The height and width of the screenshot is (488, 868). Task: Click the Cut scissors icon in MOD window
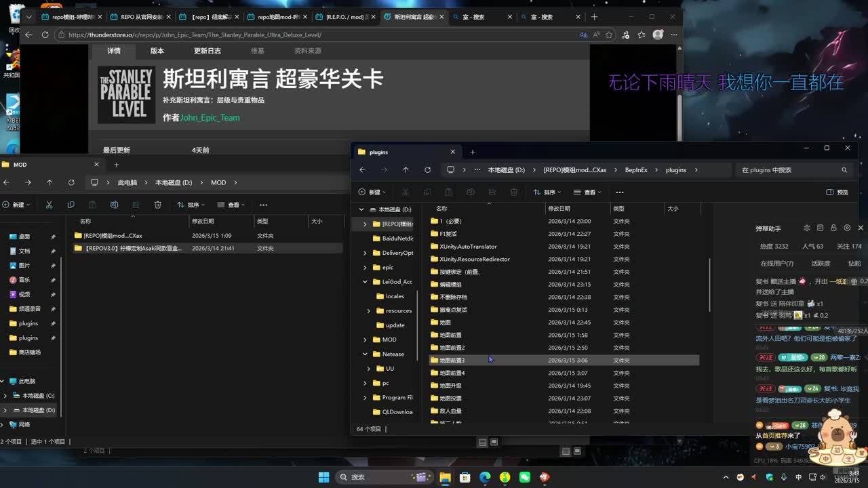(x=49, y=205)
